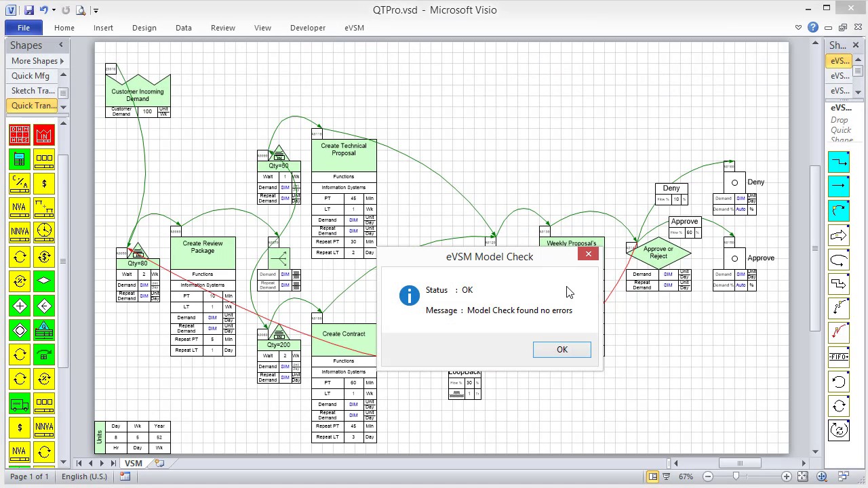Viewport: 868px width, 488px height.
Task: Pick the green circled left-arrow shape
Action: [44, 306]
